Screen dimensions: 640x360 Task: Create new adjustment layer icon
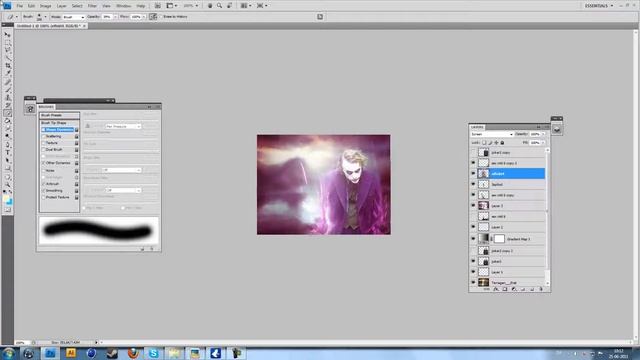[514, 289]
